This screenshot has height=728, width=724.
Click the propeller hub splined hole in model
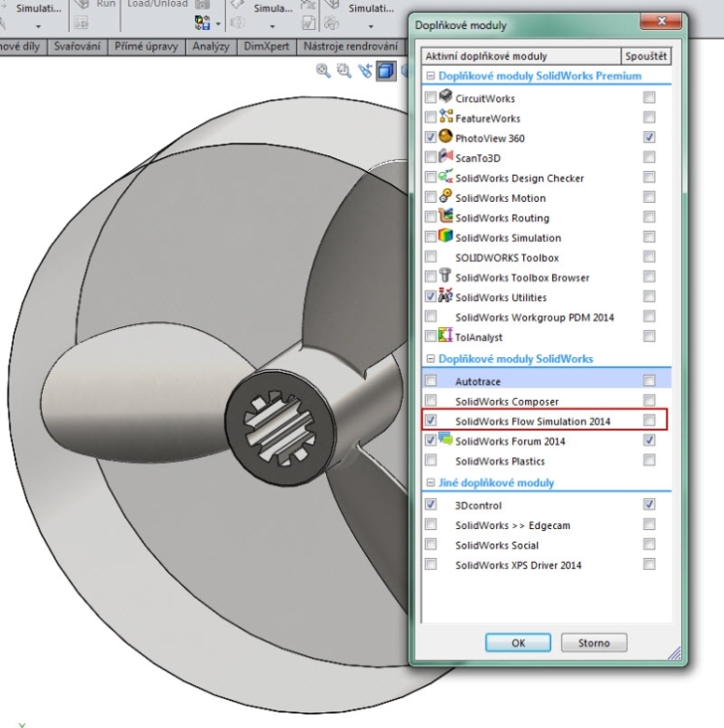coord(280,428)
